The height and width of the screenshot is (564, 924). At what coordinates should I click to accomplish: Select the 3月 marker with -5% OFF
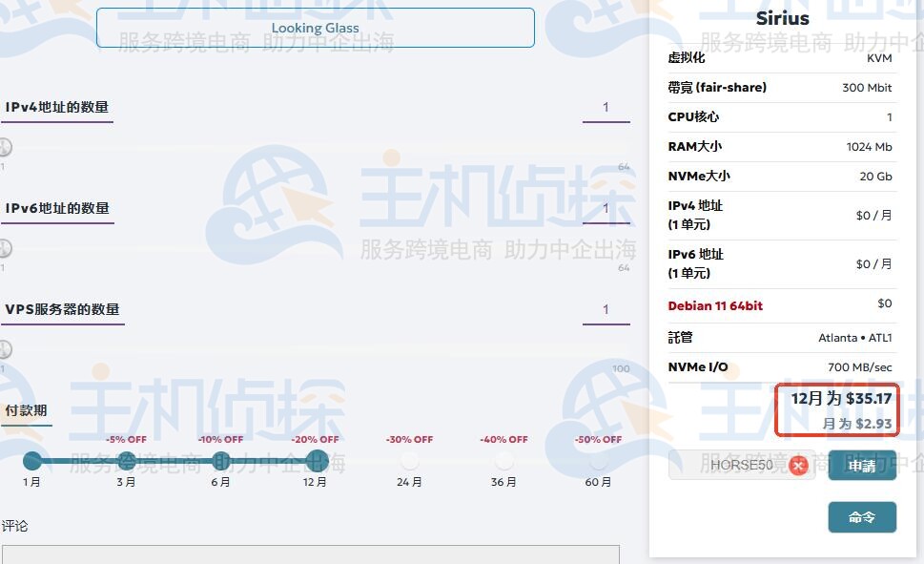pyautogui.click(x=125, y=459)
